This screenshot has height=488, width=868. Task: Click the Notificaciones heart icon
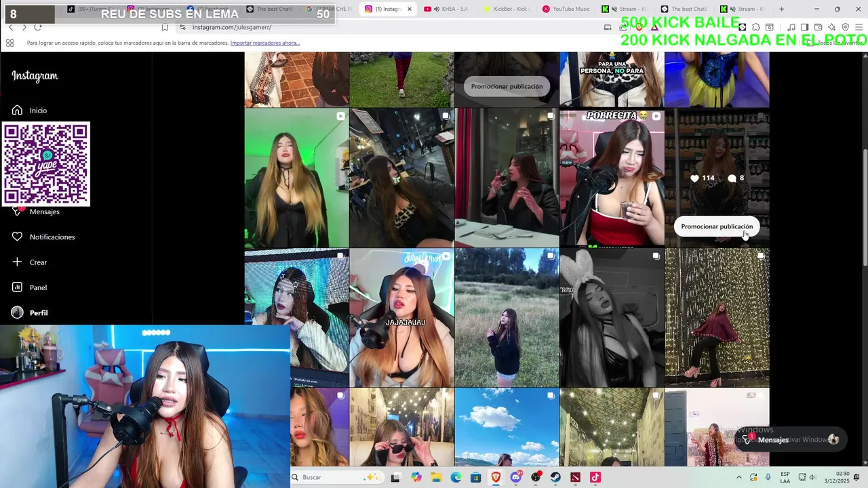(x=18, y=237)
